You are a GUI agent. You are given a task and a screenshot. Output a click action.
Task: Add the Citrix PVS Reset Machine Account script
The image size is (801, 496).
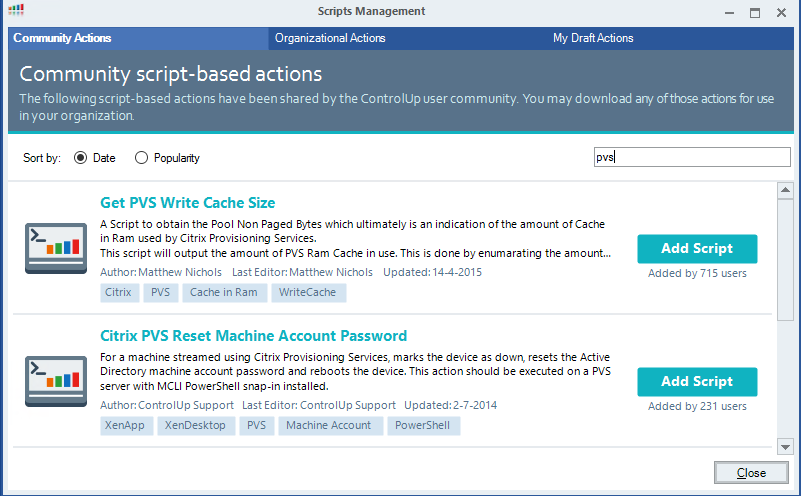[x=697, y=382]
